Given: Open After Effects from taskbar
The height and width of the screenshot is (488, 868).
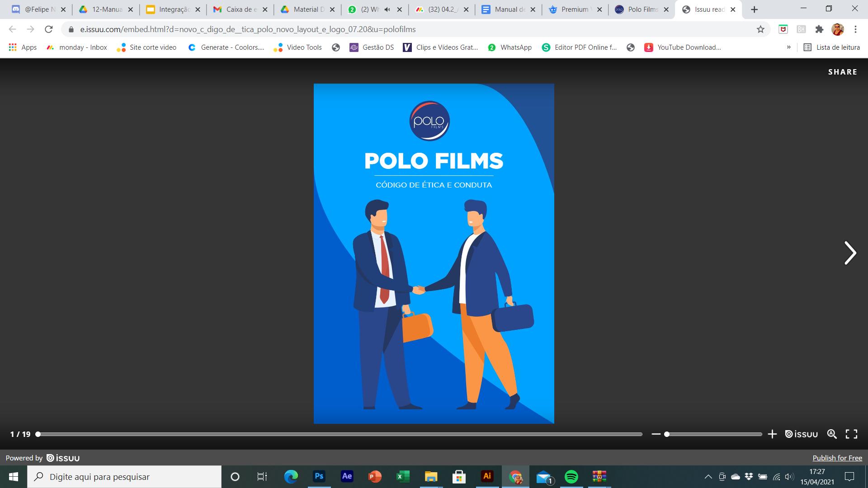Looking at the screenshot, I should 347,477.
